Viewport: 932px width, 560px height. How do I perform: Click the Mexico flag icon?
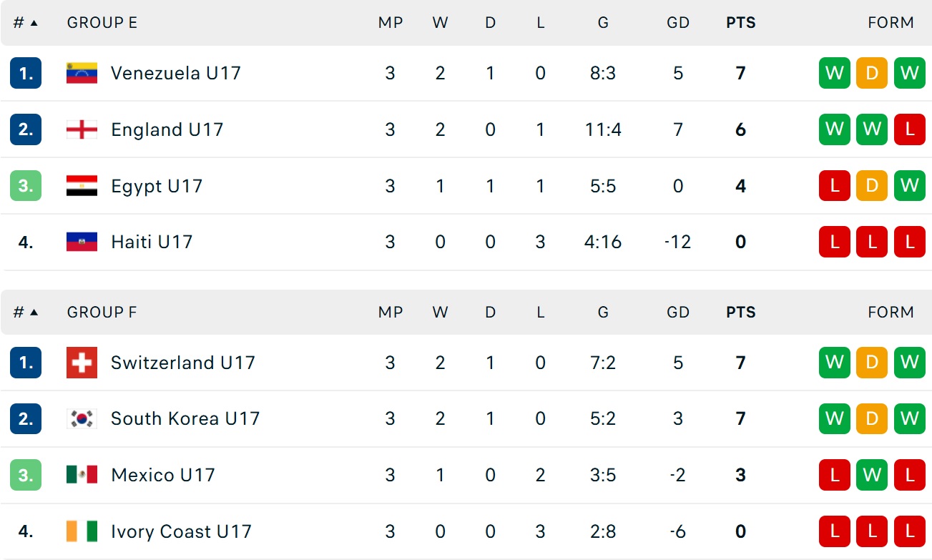[x=82, y=475]
